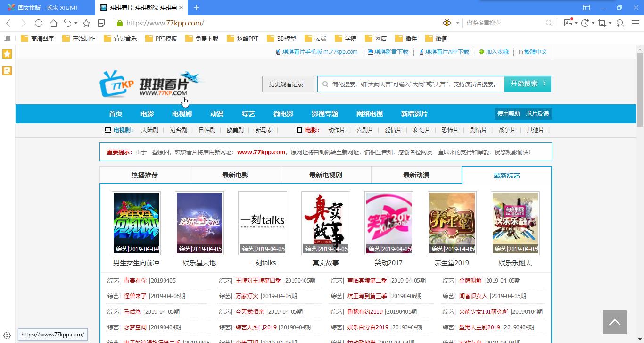Toggle the split screen icon near window controls

coord(586,8)
